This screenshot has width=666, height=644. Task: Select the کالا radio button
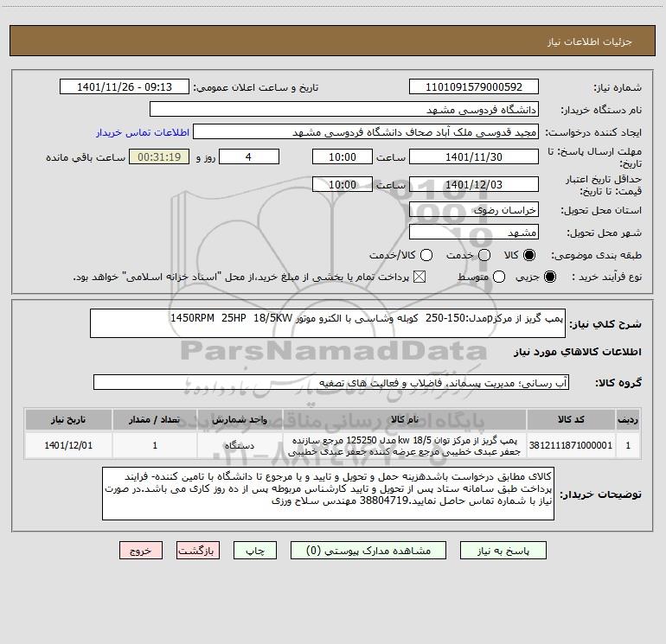click(529, 255)
